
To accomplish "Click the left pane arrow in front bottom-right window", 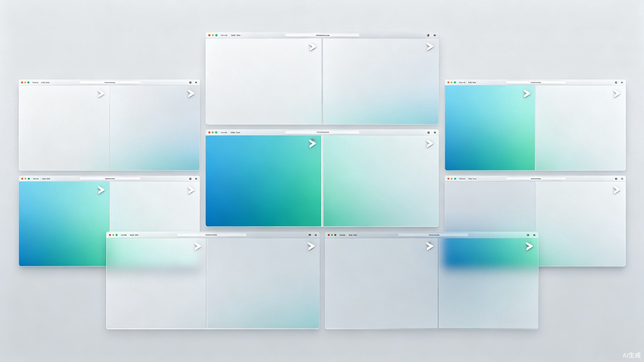I will (430, 246).
